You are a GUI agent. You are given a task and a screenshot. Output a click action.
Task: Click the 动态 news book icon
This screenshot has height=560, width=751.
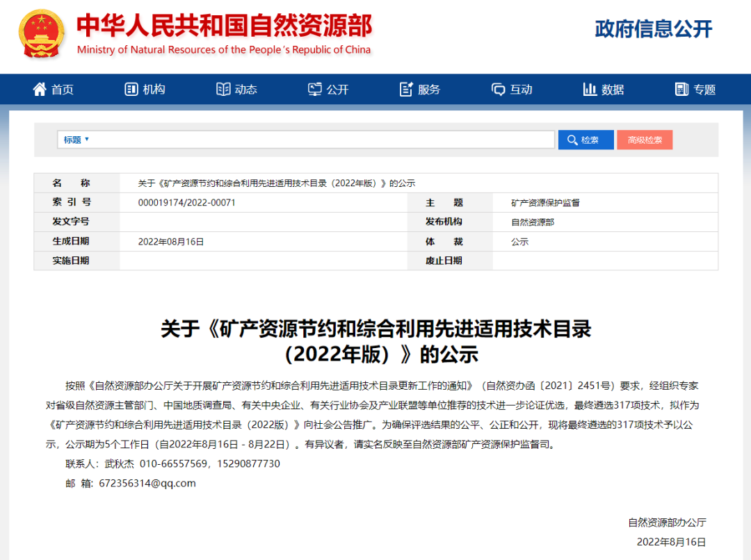[x=223, y=89]
